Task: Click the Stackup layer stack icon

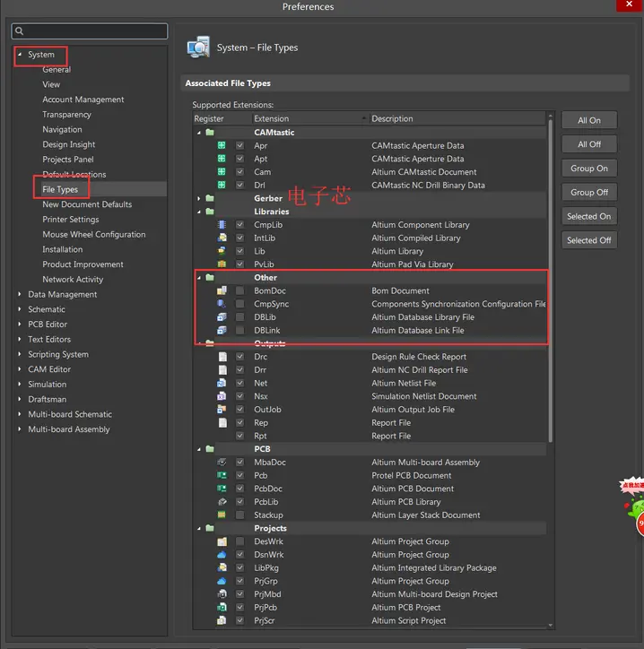Action: 222,515
